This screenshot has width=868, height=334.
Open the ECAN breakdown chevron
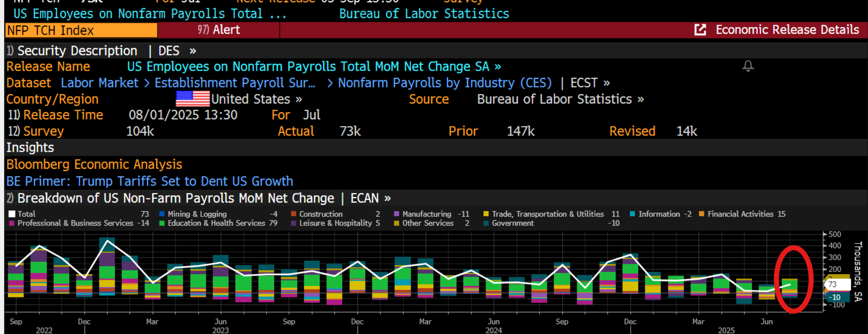coord(387,199)
